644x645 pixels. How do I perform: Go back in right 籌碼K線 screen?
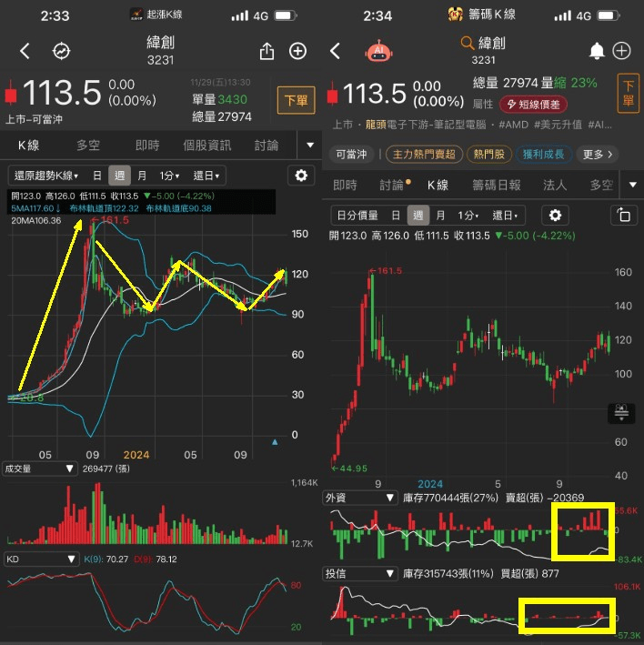335,52
